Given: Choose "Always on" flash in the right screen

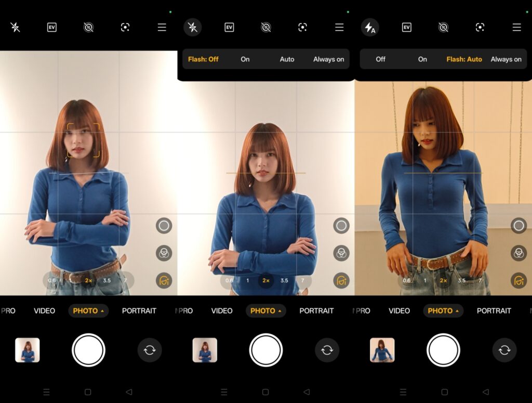Looking at the screenshot, I should click(506, 59).
